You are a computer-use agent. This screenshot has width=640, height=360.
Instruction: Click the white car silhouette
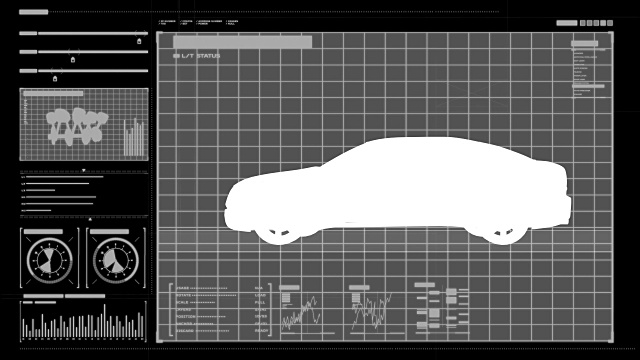(x=397, y=191)
